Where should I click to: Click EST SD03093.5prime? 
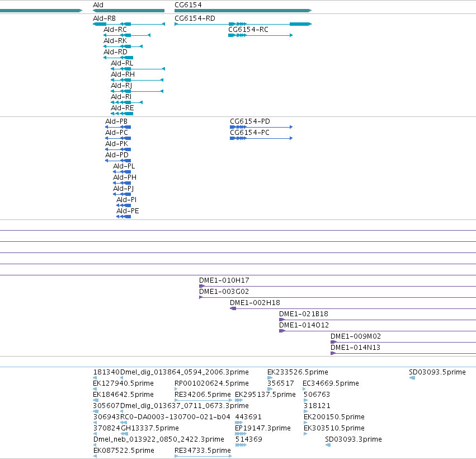[x=437, y=372]
